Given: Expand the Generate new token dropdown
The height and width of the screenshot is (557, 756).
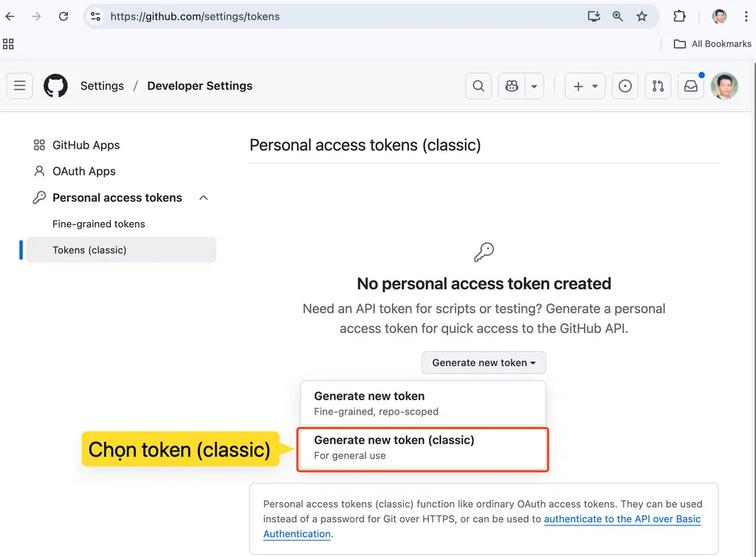Looking at the screenshot, I should point(484,362).
